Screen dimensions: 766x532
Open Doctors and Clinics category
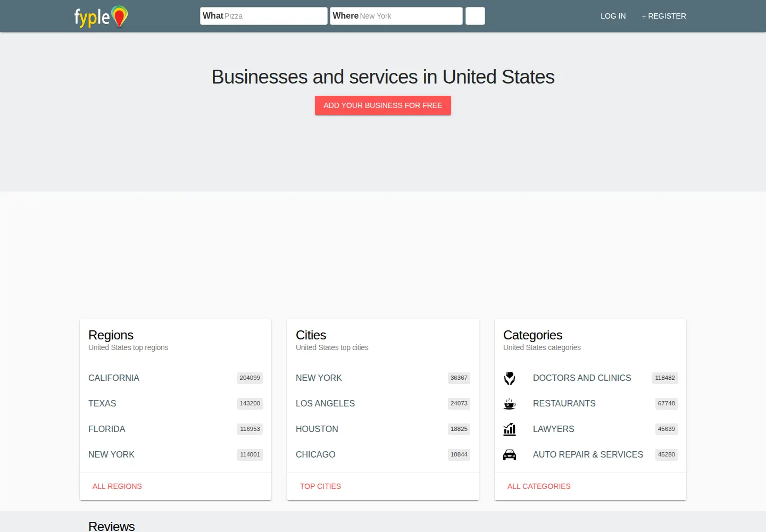click(582, 378)
